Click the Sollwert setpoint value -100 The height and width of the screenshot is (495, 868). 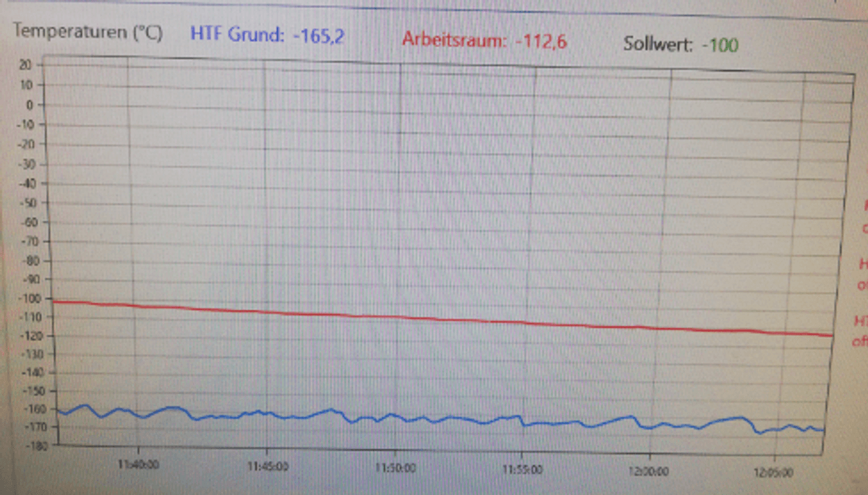pyautogui.click(x=720, y=46)
